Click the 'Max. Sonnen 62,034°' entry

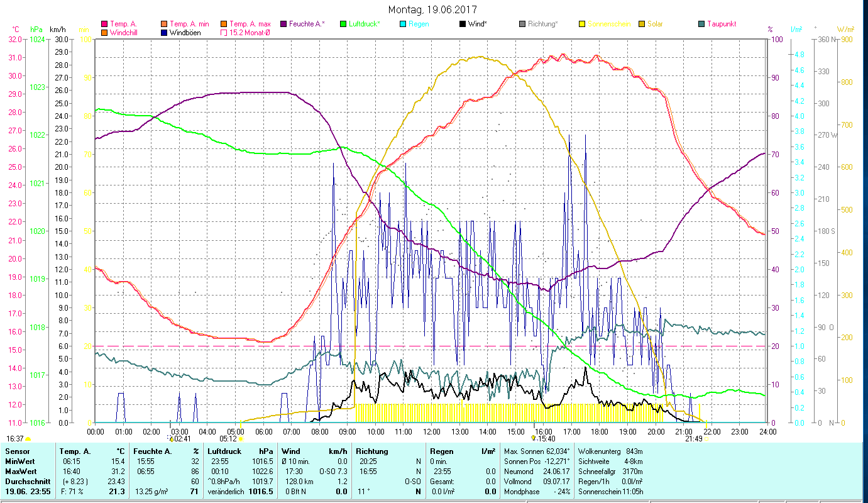coord(536,451)
